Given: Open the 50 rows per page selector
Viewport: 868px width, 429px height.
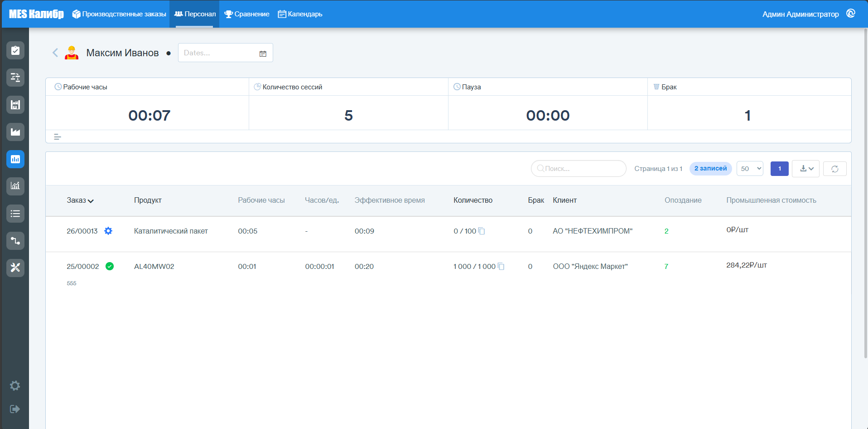Looking at the screenshot, I should [x=750, y=169].
